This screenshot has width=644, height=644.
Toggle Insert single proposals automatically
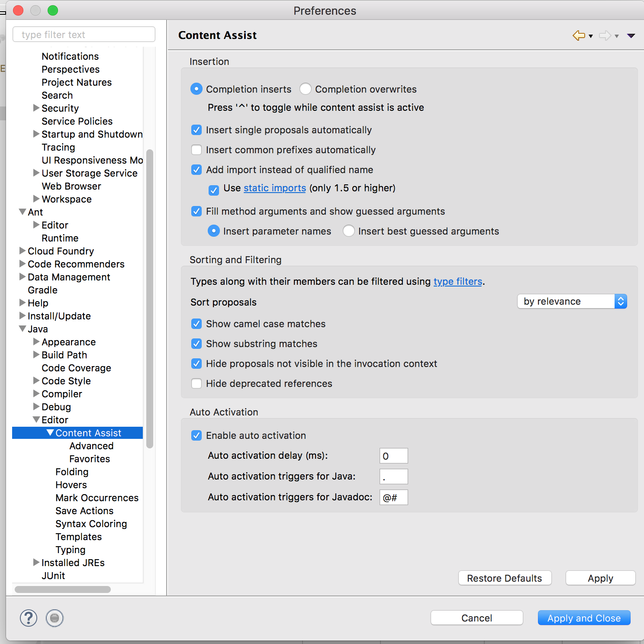point(196,130)
